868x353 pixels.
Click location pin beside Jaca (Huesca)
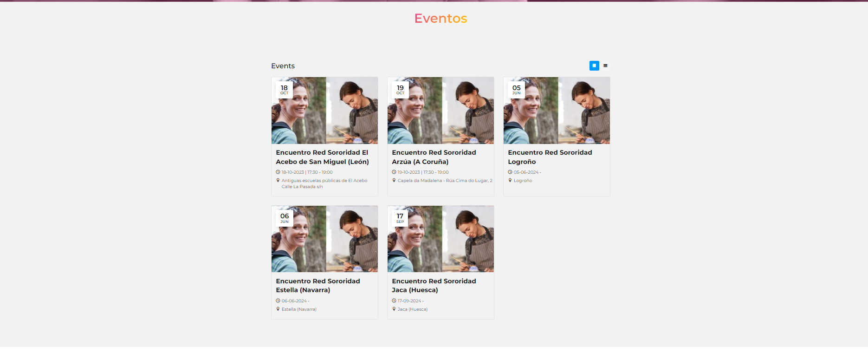tap(394, 309)
